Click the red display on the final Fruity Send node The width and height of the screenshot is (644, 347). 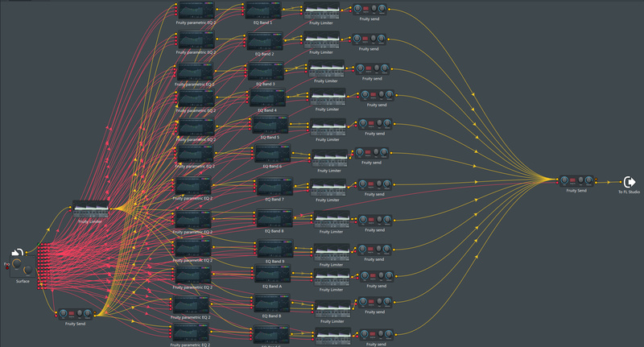point(572,180)
